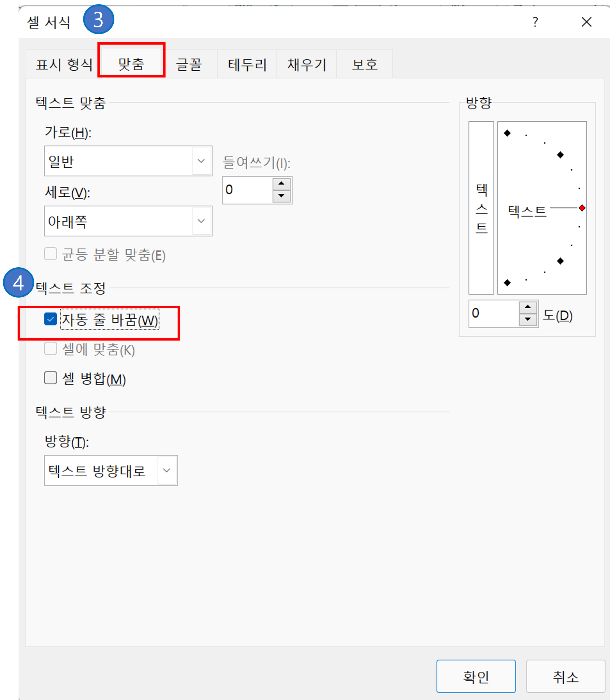Select the vertical stacked 텍스트 orientation box
This screenshot has width=610, height=700.
click(x=481, y=209)
